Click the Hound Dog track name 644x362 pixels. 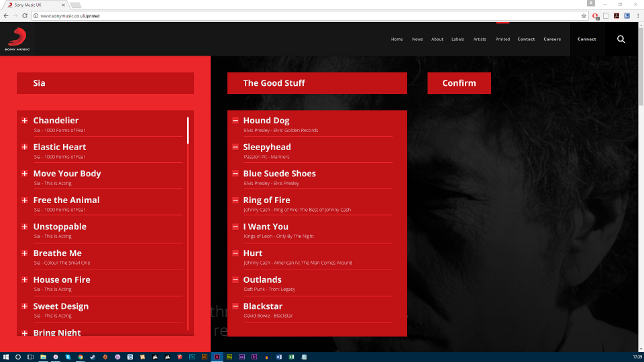point(266,120)
